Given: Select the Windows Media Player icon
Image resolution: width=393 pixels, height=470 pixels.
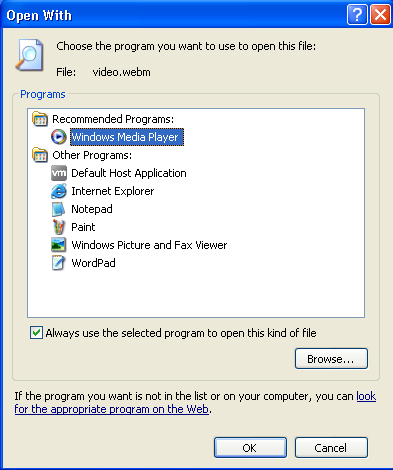Looking at the screenshot, I should pos(59,137).
